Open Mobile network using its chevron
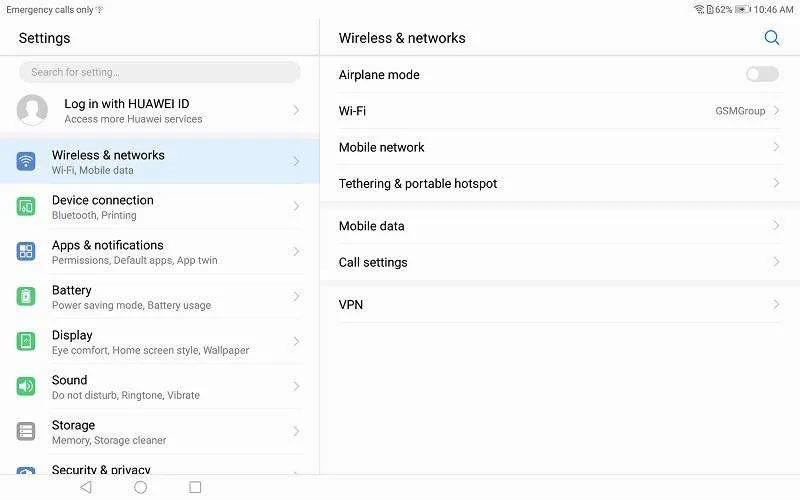The image size is (800, 500). tap(776, 147)
